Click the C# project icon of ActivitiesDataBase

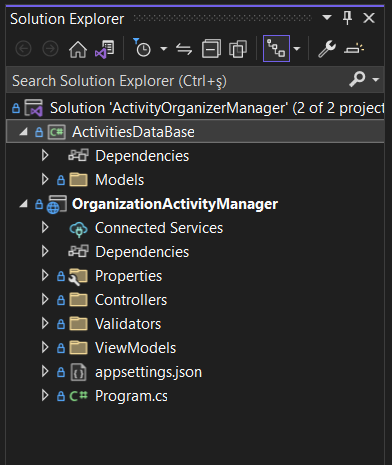click(56, 132)
